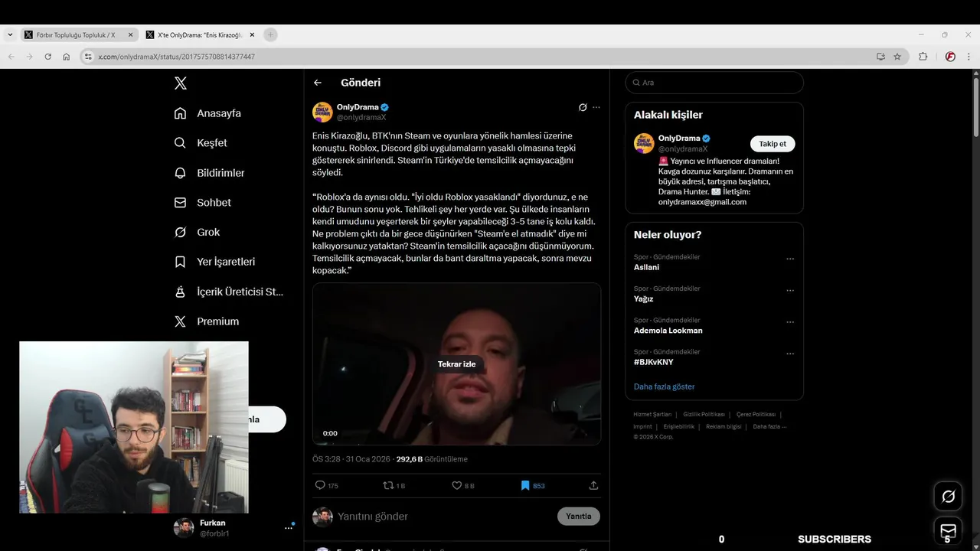The image size is (980, 551).
Task: Open the timestamp ÖS 3:28 · 31 Oca 2026
Action: tap(351, 459)
